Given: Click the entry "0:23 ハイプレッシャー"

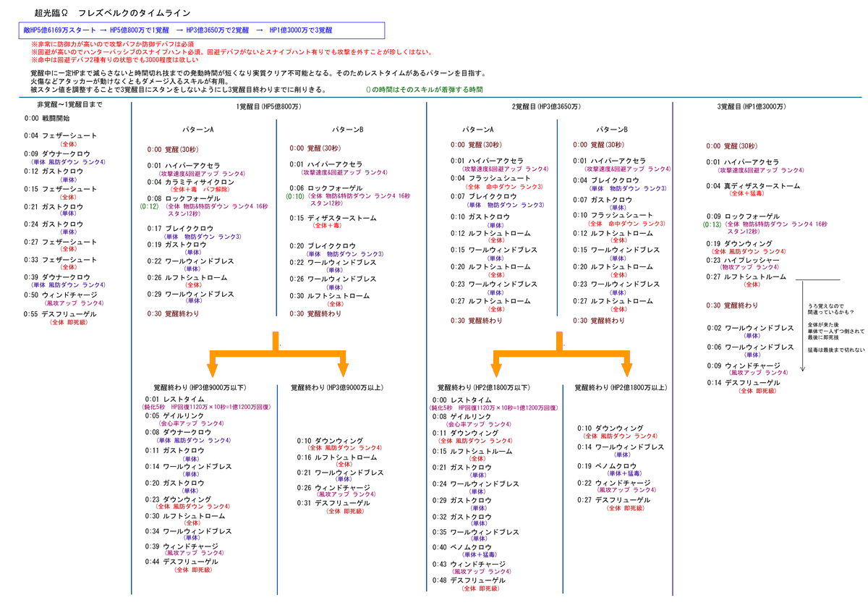Looking at the screenshot, I should click(743, 259).
